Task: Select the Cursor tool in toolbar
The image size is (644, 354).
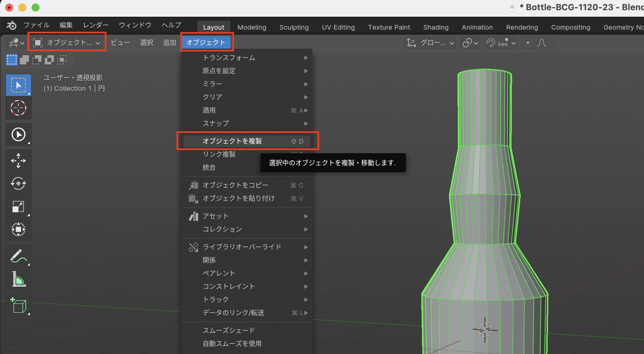Action: (18, 108)
